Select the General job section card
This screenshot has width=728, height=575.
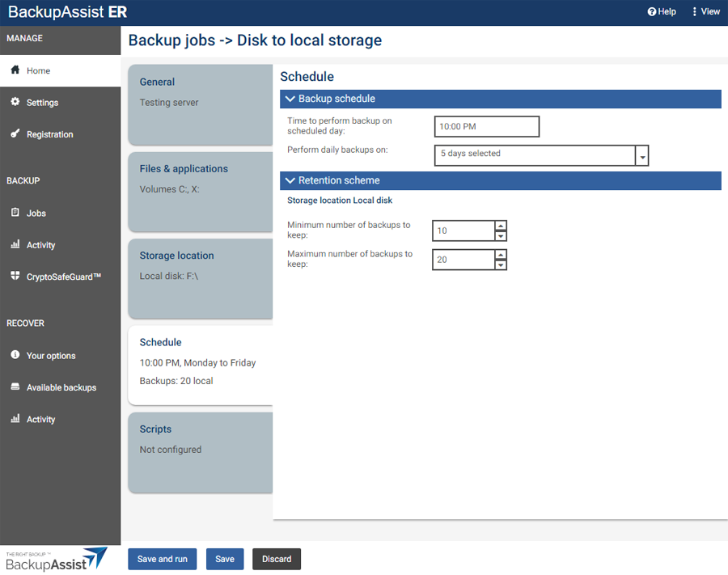201,104
